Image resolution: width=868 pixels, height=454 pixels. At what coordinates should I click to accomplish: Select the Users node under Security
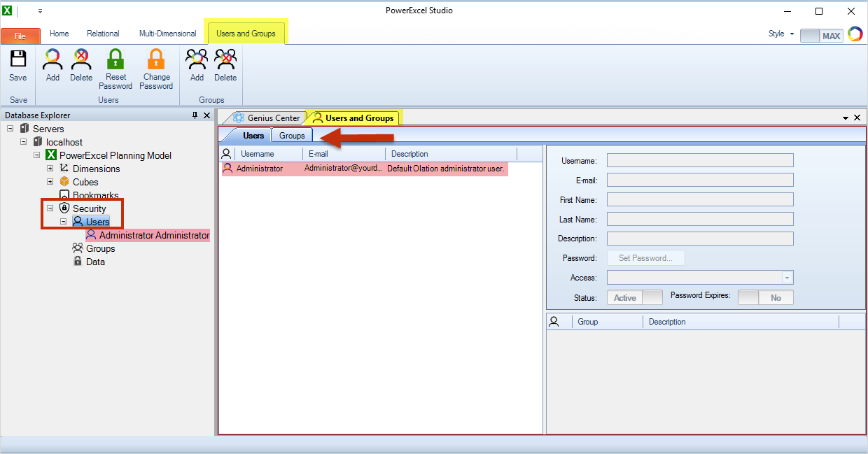[98, 222]
